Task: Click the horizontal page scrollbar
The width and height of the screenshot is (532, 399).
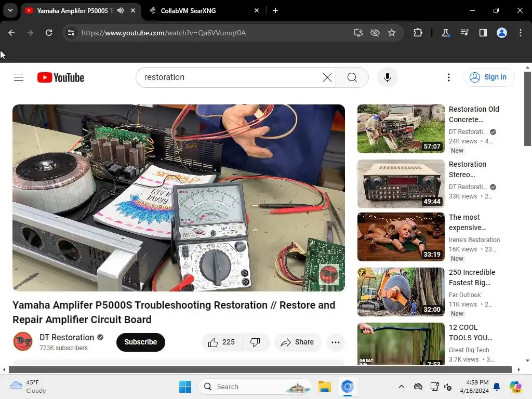Action: [260, 369]
